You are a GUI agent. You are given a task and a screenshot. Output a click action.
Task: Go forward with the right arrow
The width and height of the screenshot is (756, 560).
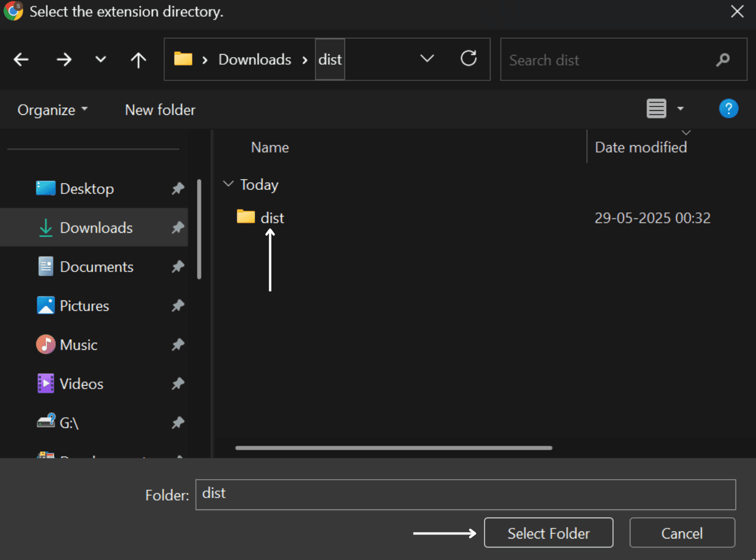[x=64, y=60]
